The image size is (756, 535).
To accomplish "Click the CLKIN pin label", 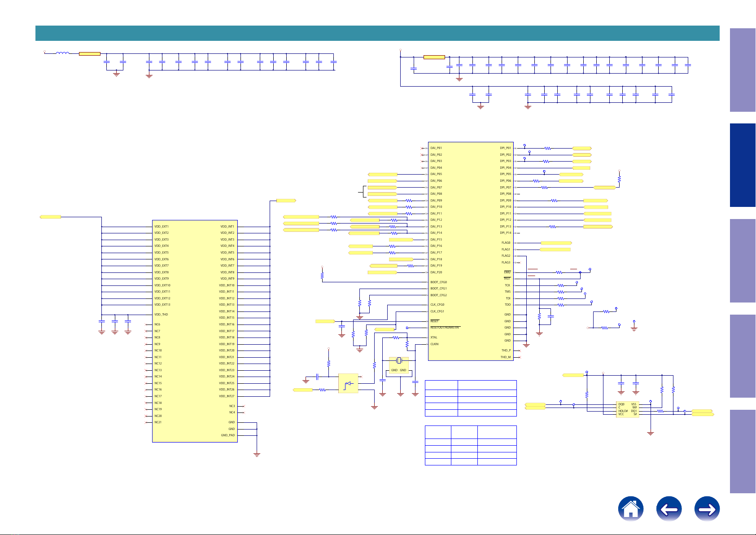I will pyautogui.click(x=435, y=344).
